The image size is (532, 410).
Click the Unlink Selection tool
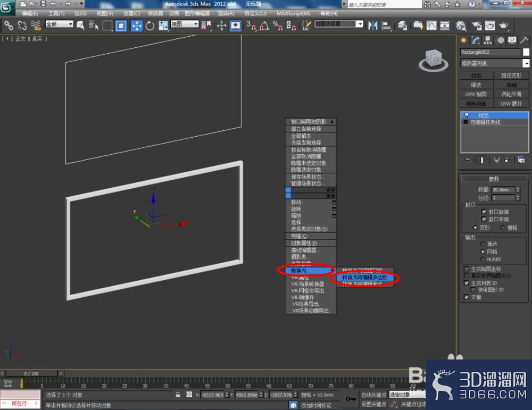pyautogui.click(x=22, y=26)
